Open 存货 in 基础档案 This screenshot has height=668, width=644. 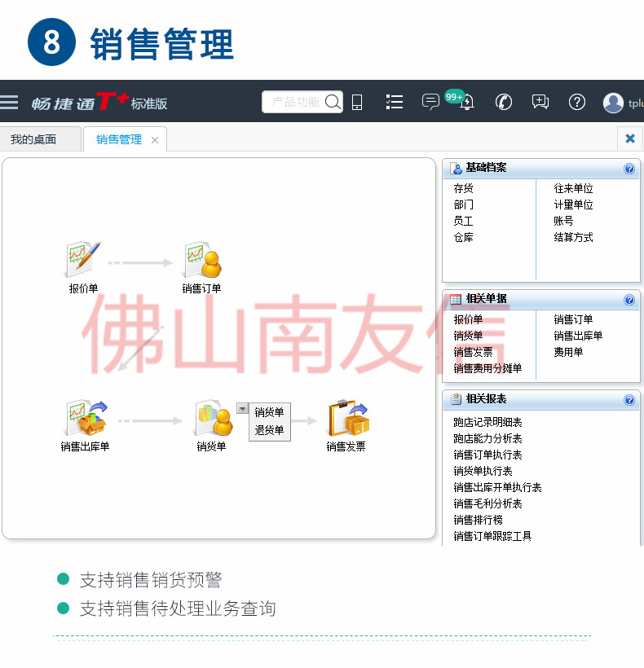(x=463, y=188)
